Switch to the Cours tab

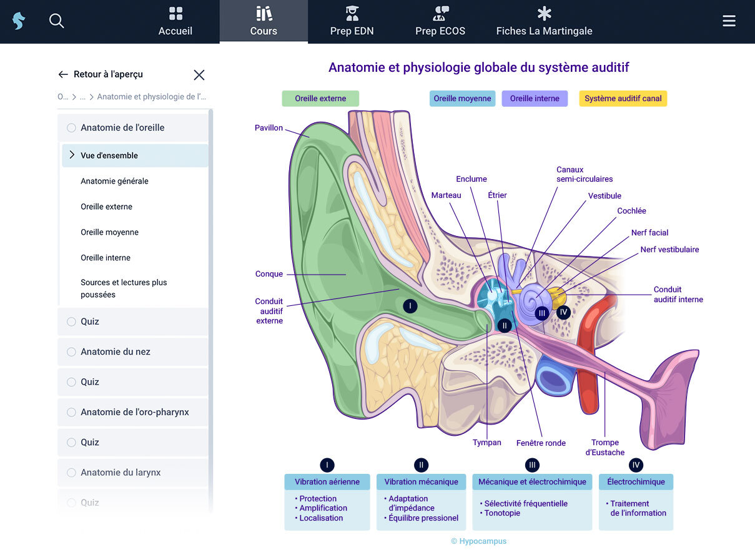tap(264, 22)
